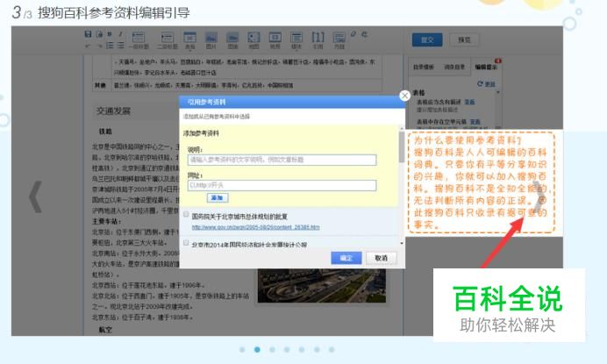607x364 pixels.
Task: Close the 引用参考资料 dialog with the X
Action: (x=404, y=96)
